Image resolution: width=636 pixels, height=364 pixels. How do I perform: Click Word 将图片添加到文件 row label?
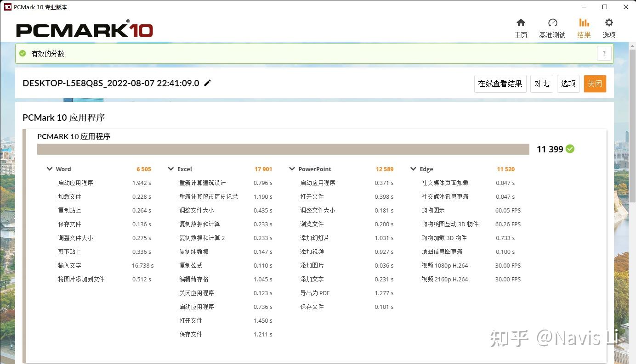81,279
